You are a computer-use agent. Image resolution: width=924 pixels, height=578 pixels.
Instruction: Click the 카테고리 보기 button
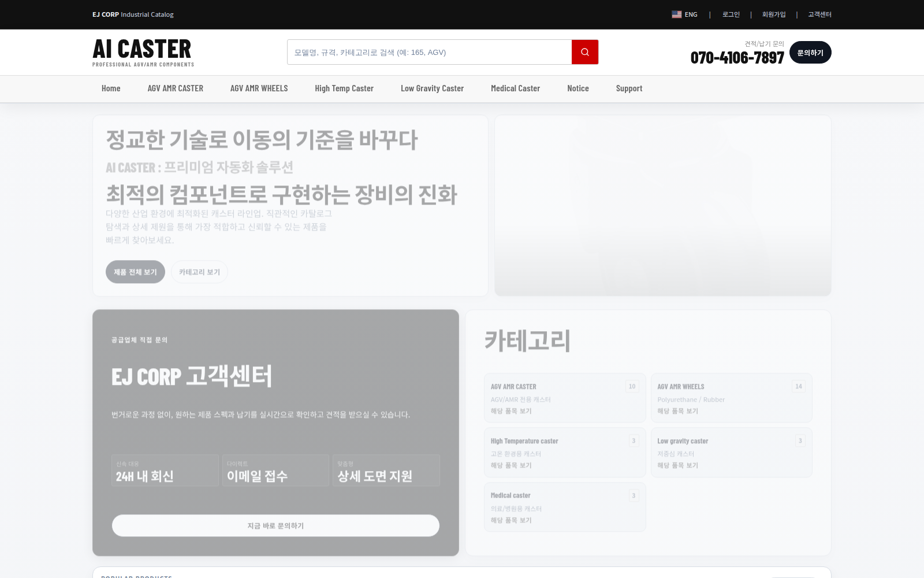199,272
